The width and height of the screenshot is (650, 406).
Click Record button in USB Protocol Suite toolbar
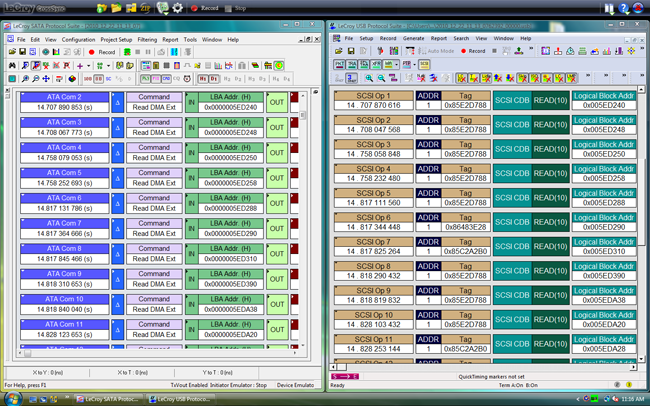tap(472, 51)
